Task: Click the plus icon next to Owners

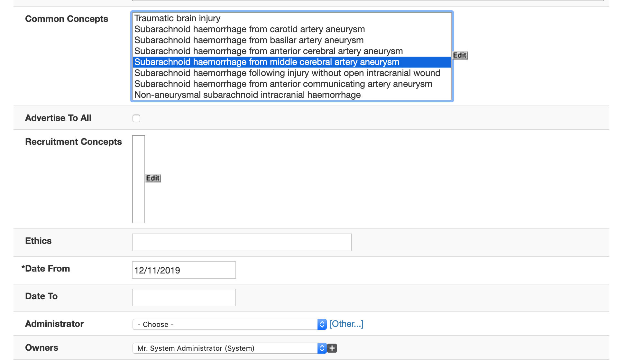Action: (x=332, y=348)
